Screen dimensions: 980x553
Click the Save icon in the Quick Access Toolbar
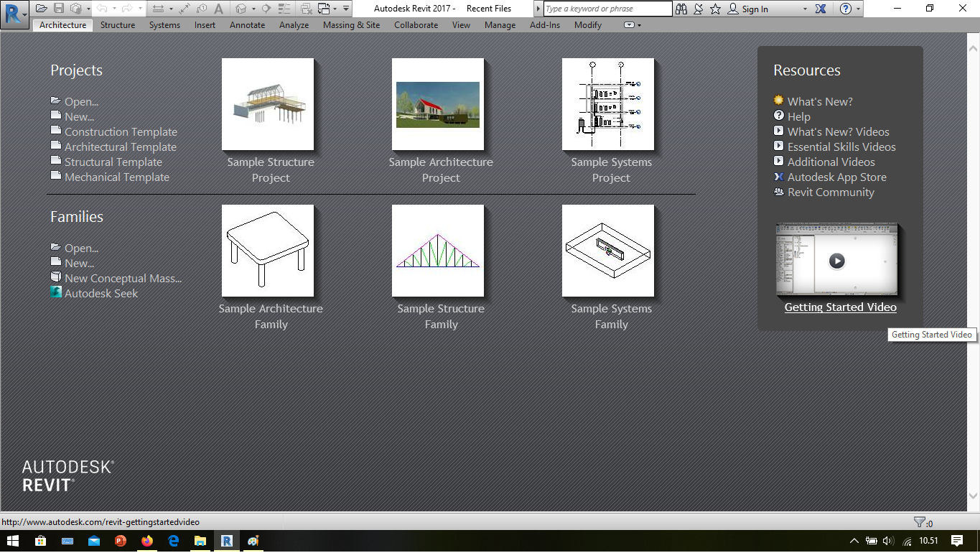[x=58, y=9]
